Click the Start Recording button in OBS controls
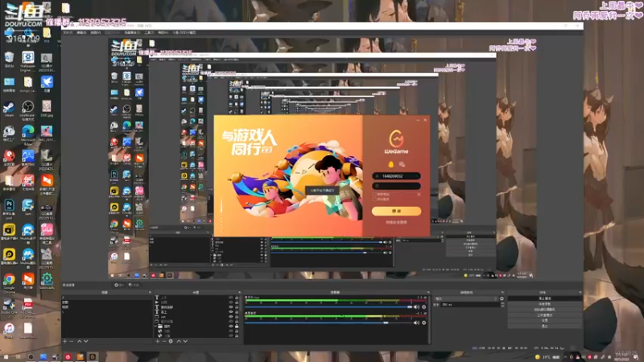 pos(545,304)
